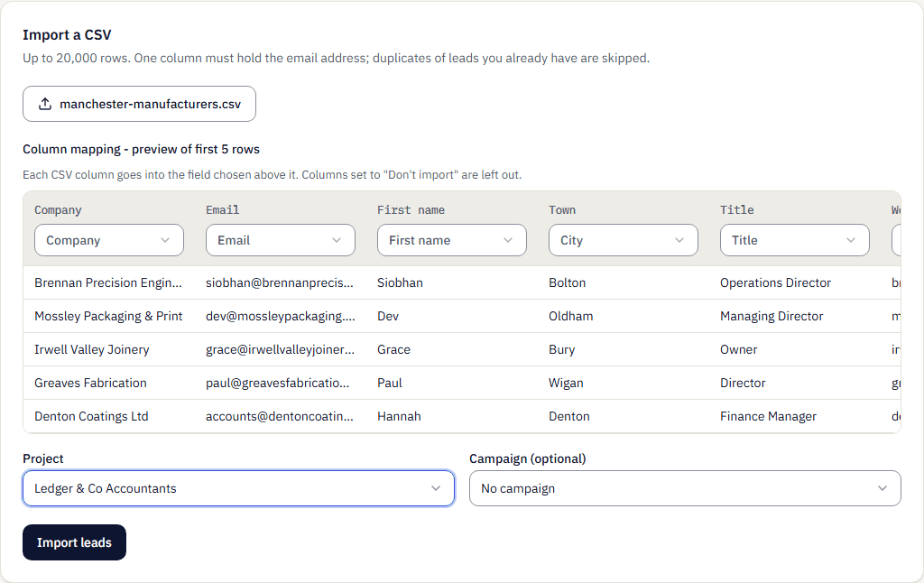Click the Import a CSV heading

point(67,35)
